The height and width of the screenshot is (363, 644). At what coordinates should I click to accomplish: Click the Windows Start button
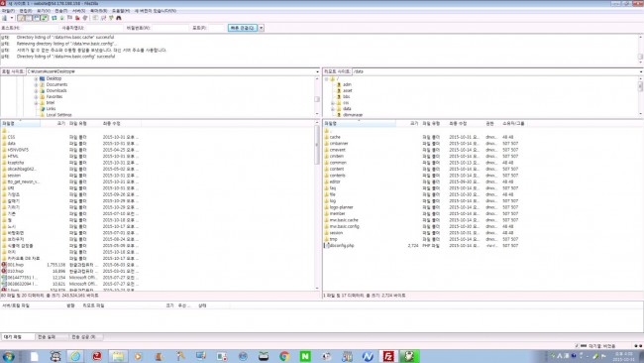(8, 356)
